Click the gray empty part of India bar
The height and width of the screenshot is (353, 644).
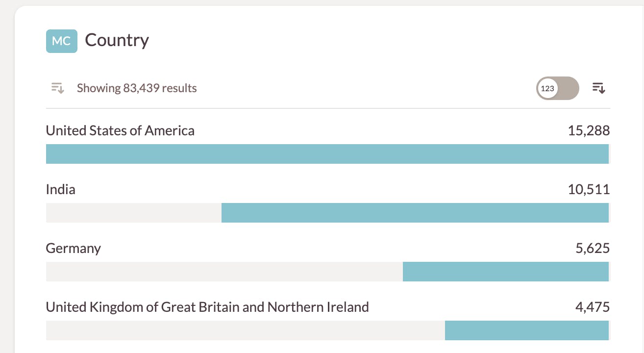(133, 213)
